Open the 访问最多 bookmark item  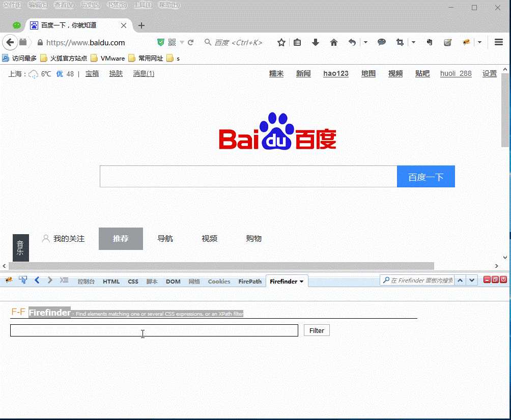coord(19,59)
